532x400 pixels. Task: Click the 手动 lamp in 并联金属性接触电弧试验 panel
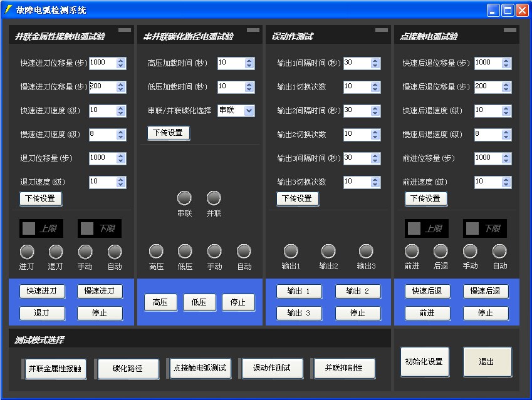tap(85, 252)
